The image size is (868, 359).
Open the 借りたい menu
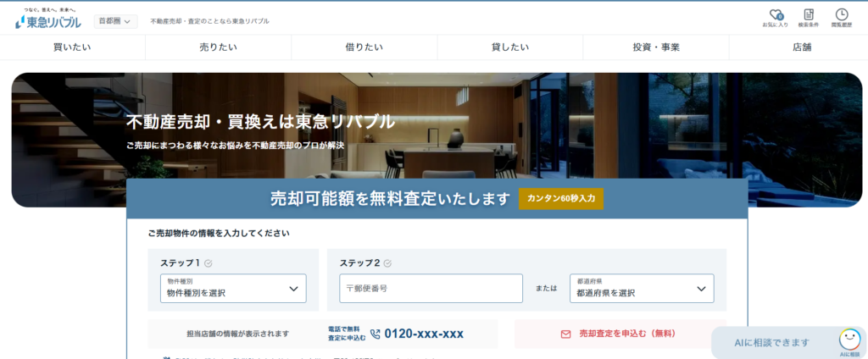tap(364, 47)
